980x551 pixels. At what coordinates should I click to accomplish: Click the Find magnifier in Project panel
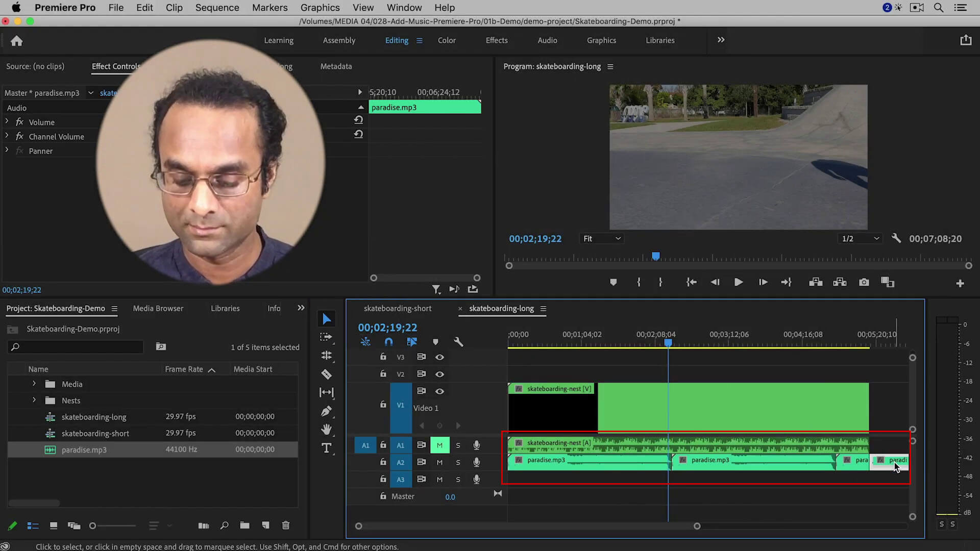pos(224,525)
